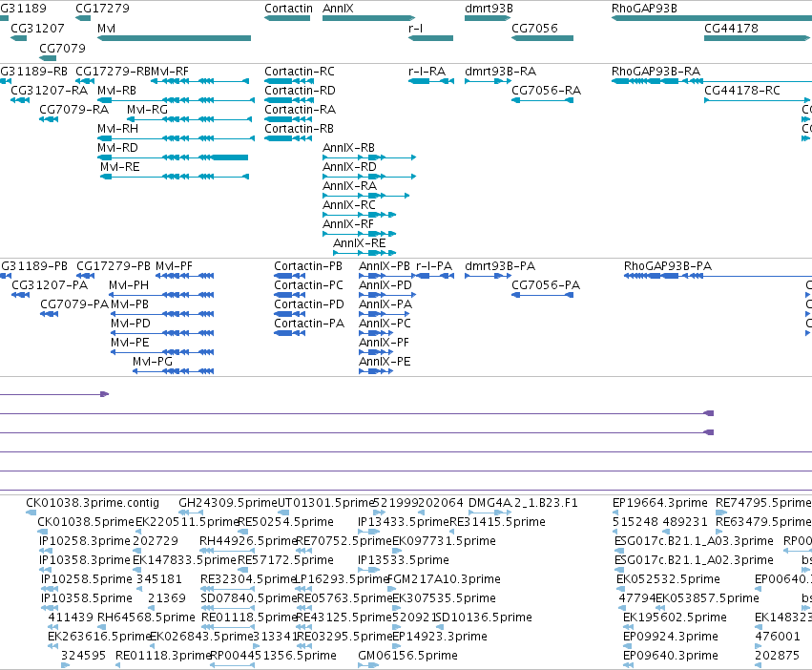Click the CG44178 gene label
The width and height of the screenshot is (812, 670).
click(x=731, y=28)
